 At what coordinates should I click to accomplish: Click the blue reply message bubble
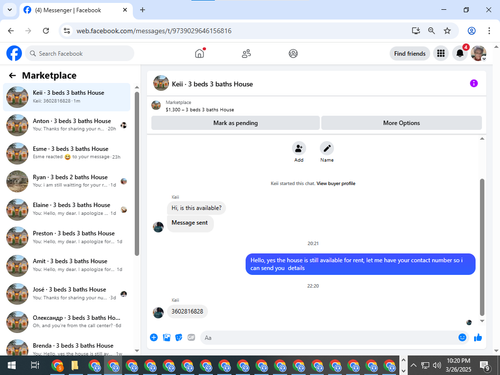coord(360,264)
